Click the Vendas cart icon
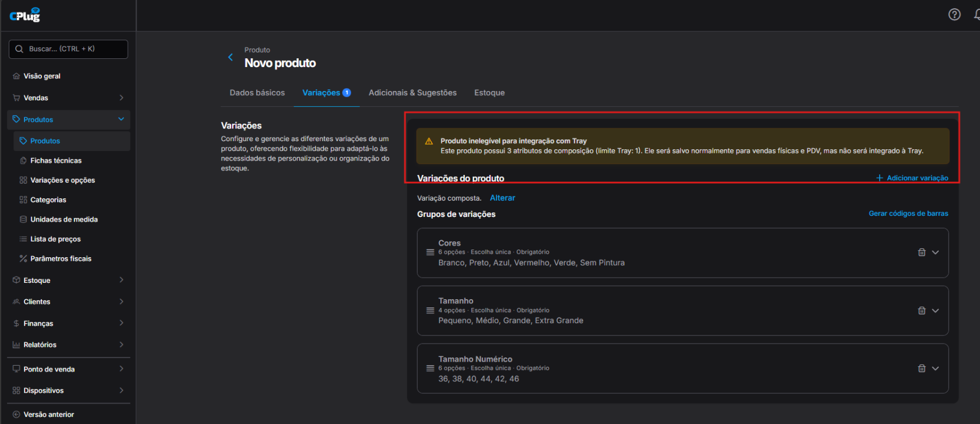 (x=16, y=98)
